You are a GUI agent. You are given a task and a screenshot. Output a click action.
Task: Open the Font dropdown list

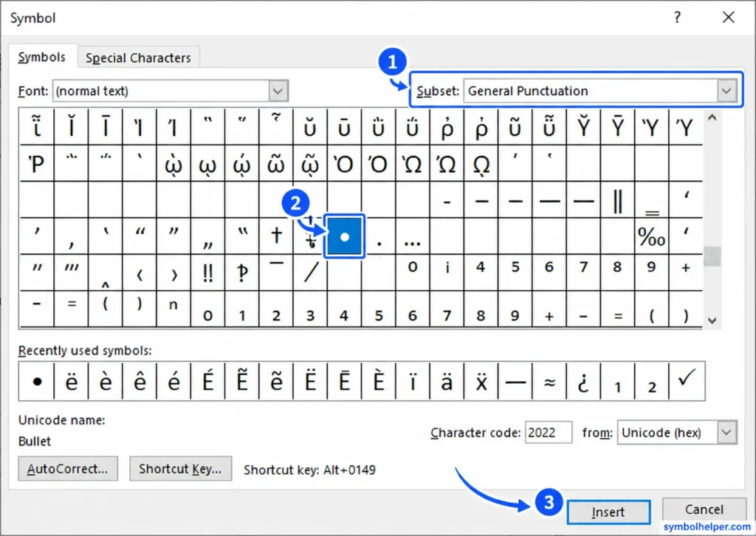278,91
